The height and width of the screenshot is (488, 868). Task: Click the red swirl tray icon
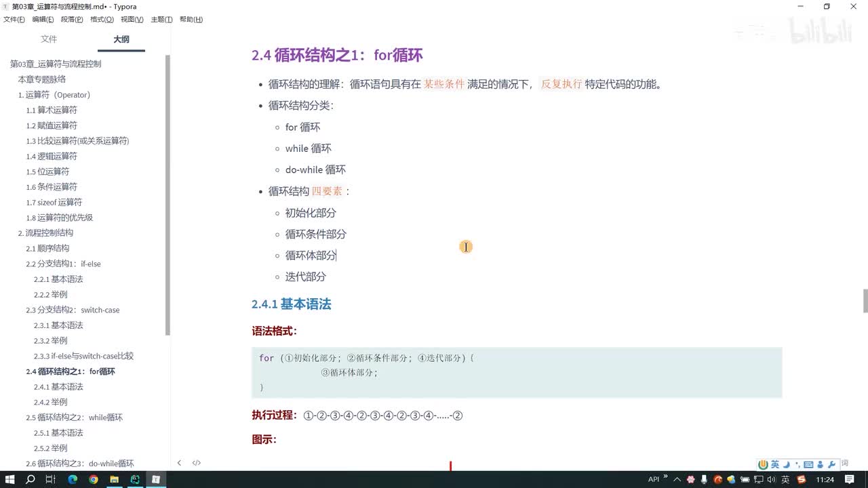[718, 479]
